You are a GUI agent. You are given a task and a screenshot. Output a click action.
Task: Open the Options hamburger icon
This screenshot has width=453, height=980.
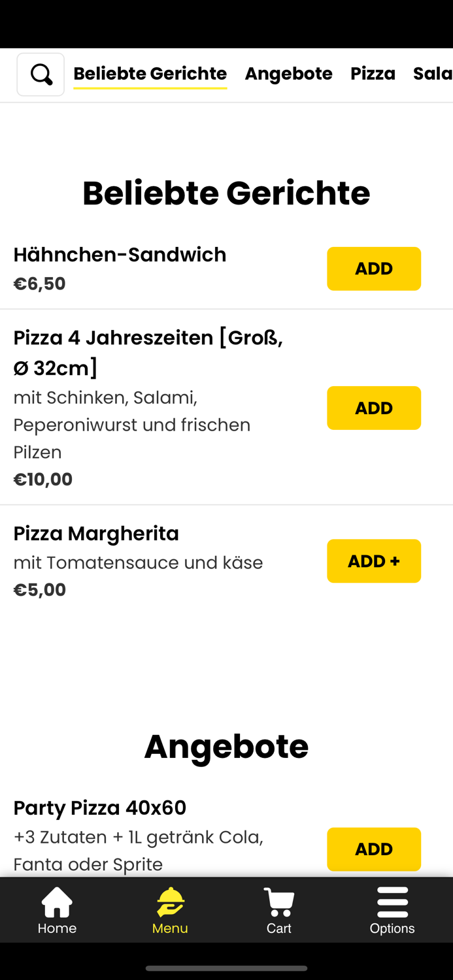pyautogui.click(x=392, y=900)
